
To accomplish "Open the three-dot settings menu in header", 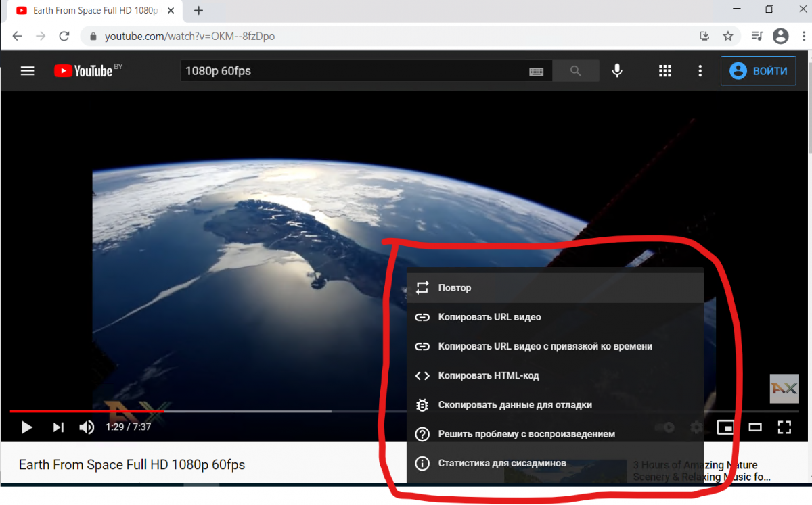I will tap(700, 71).
